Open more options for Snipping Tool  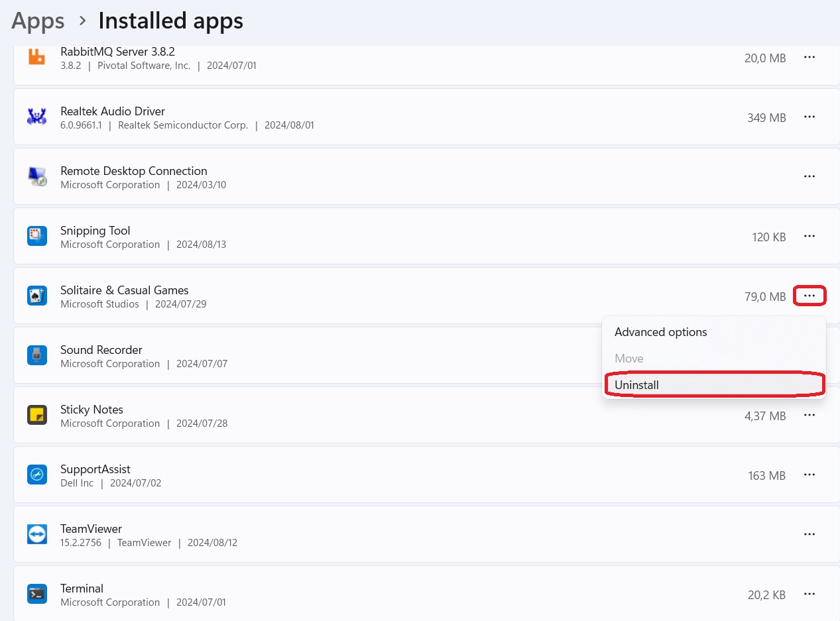(x=810, y=236)
